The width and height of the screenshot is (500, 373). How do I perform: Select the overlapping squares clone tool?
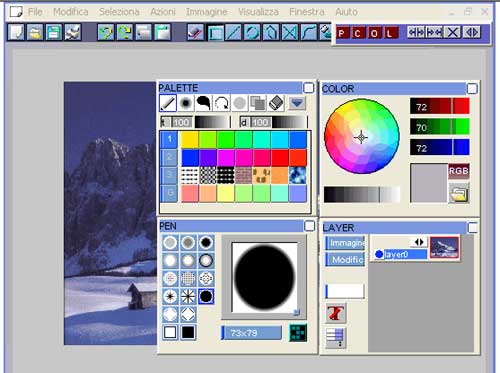pyautogui.click(x=258, y=103)
